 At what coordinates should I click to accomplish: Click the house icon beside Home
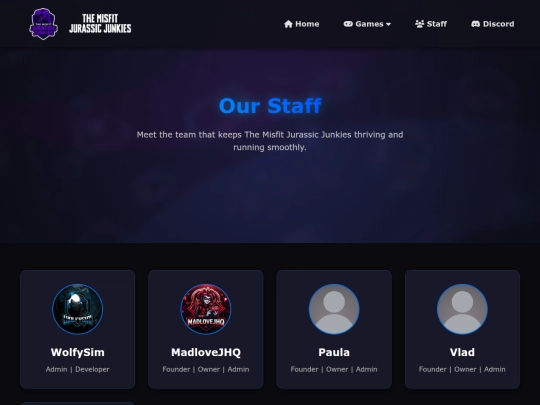[288, 24]
